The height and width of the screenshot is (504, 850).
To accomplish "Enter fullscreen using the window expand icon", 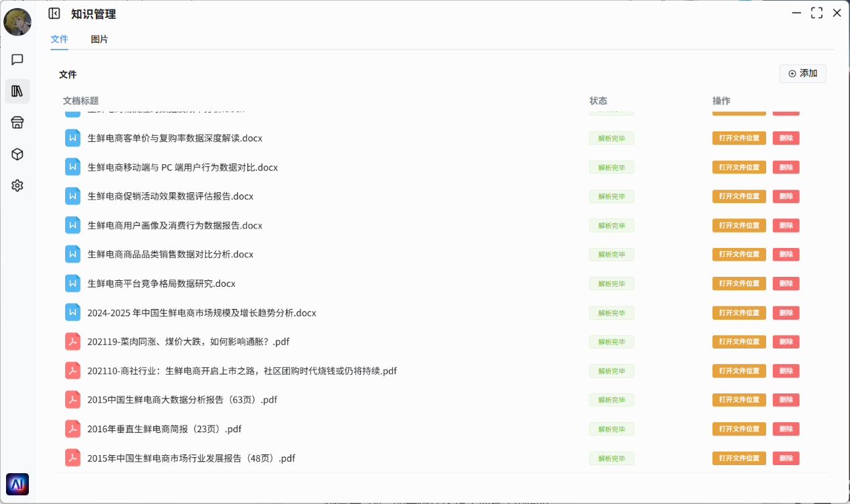I will coord(816,13).
